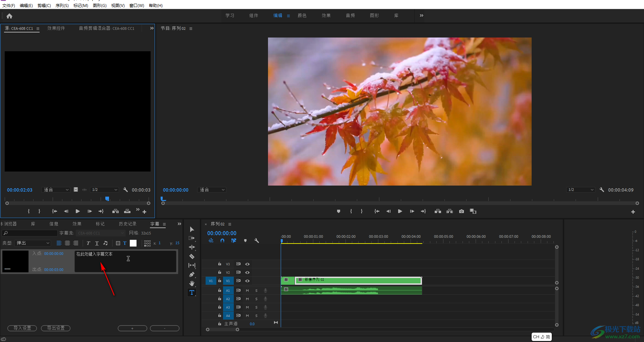Toggle italic caption formatting
The height and width of the screenshot is (342, 644).
88,243
